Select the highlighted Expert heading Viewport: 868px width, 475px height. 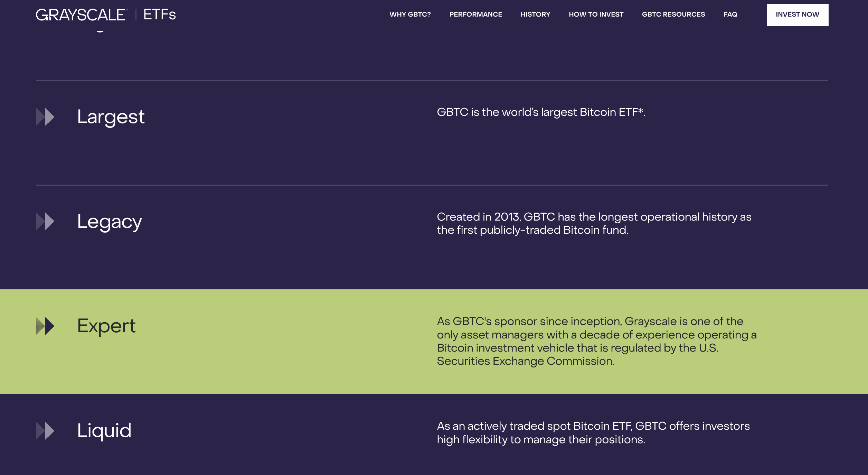[x=106, y=326]
